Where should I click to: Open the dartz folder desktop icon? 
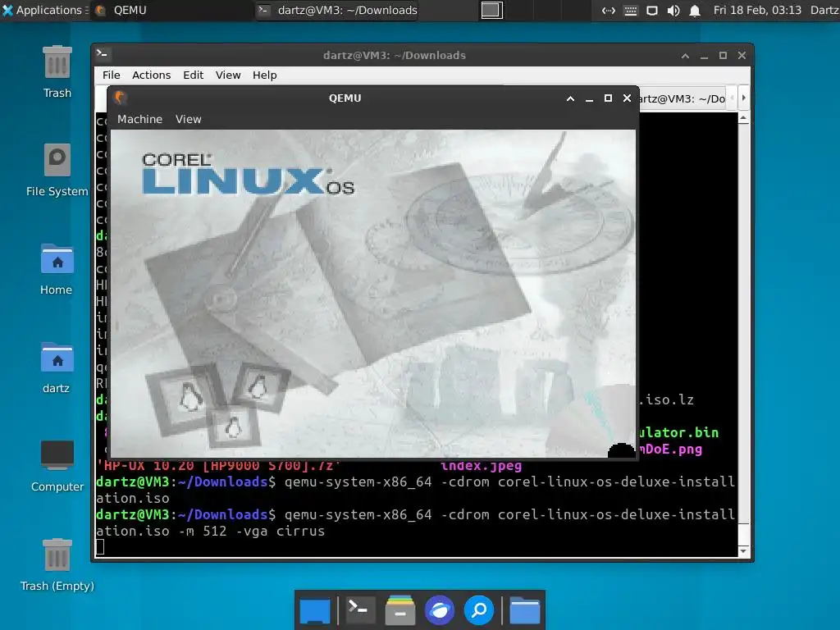coord(57,367)
